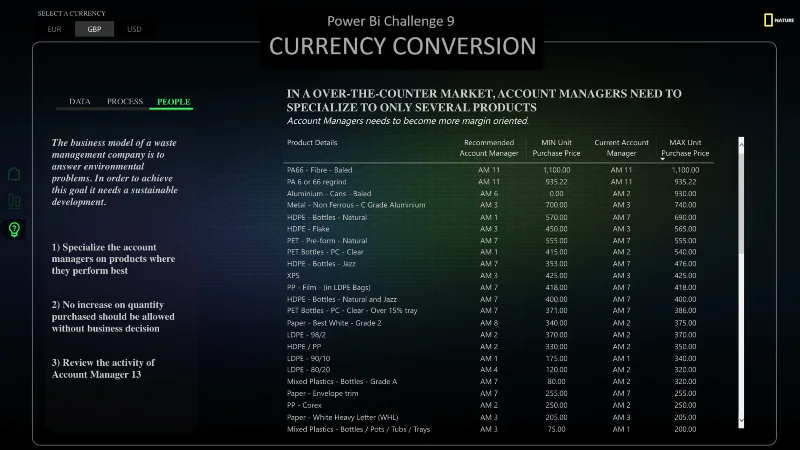Click the SELECT A CURRENCY label
This screenshot has height=450, width=800.
[71, 13]
